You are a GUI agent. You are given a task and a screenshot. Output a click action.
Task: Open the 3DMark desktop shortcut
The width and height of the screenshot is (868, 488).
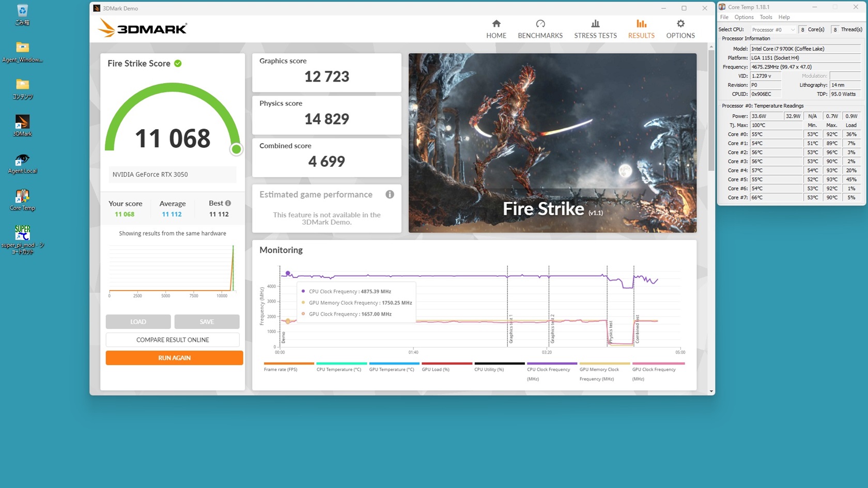(x=22, y=125)
